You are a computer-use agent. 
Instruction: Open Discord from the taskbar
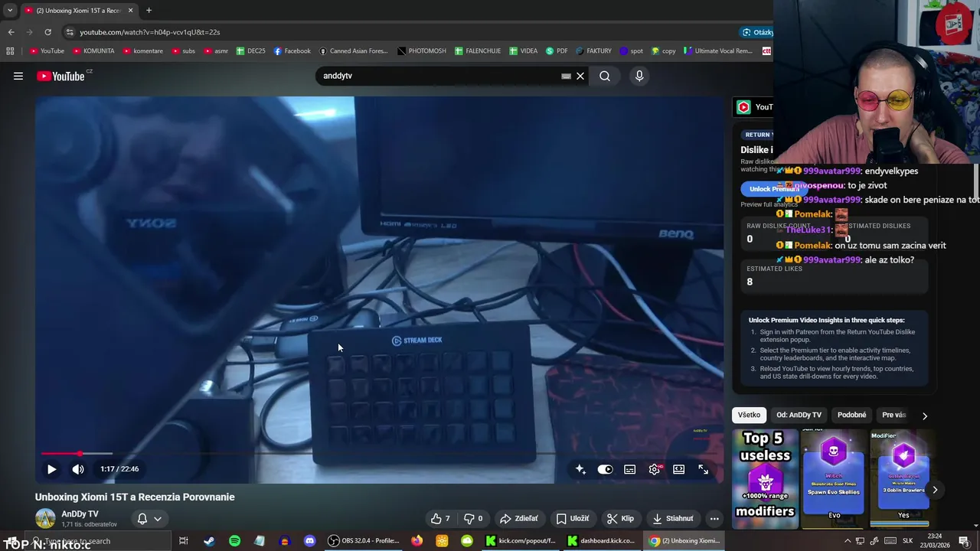pos(309,541)
